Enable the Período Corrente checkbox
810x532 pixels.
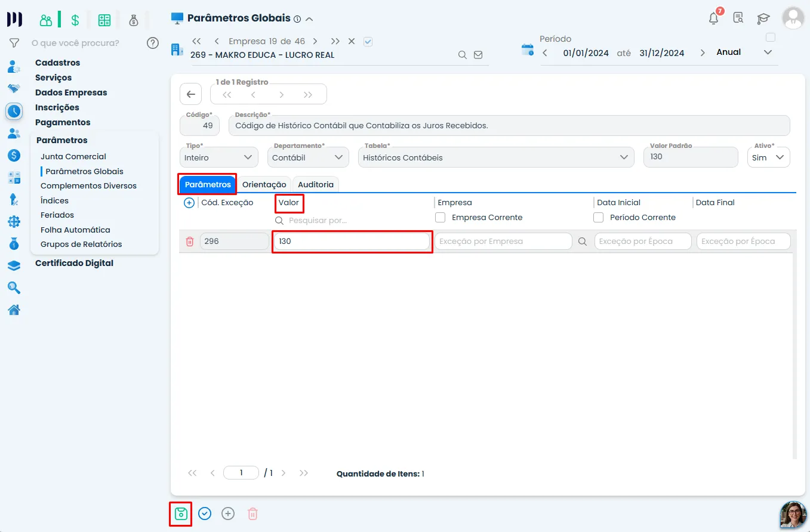599,218
